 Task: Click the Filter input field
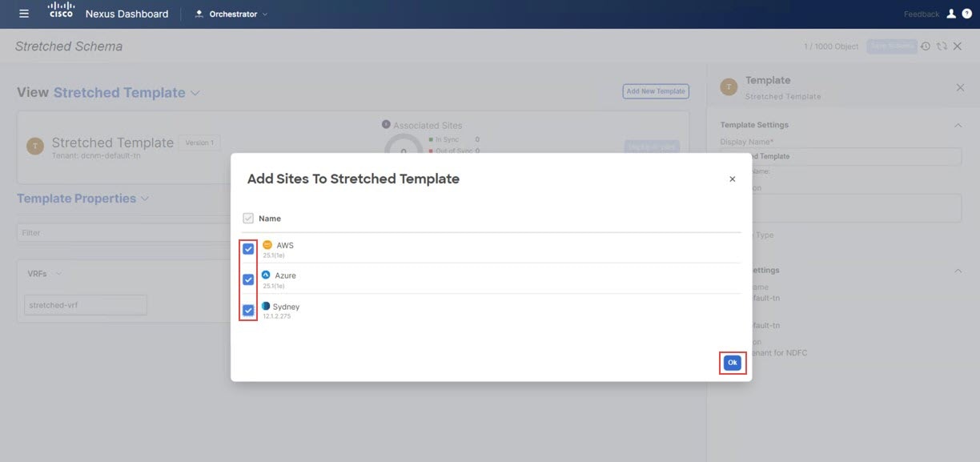(x=124, y=233)
